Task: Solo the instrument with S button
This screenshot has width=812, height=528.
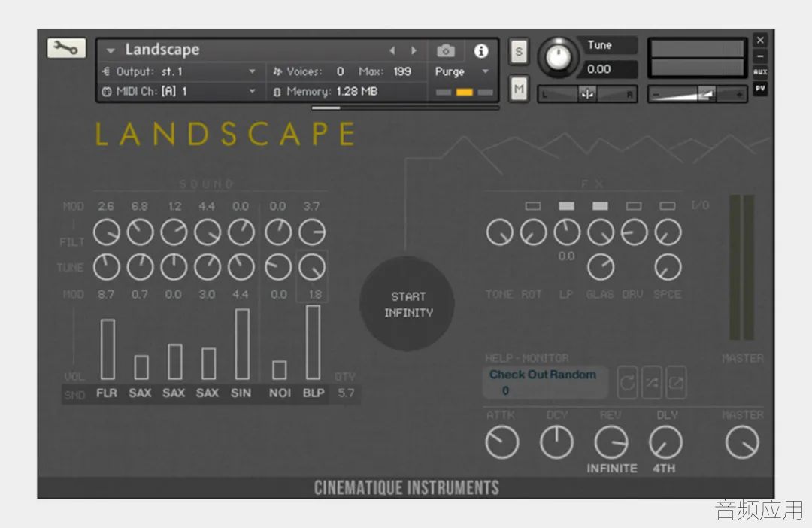Action: 519,52
